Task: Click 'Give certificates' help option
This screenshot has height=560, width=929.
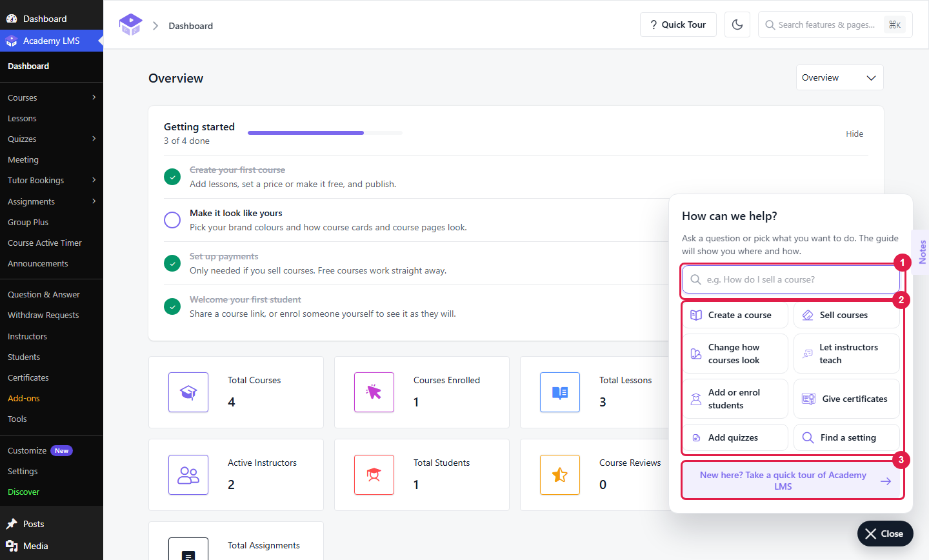Action: coord(846,399)
